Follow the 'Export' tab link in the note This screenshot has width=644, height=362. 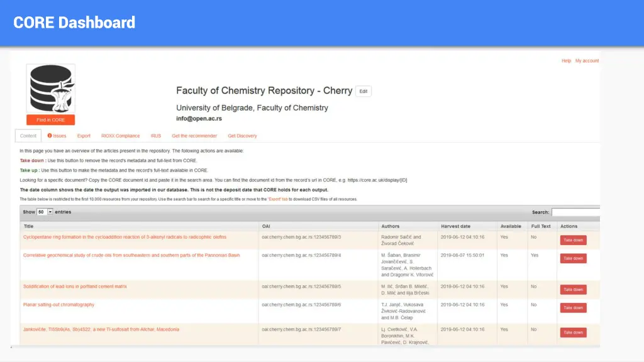278,199
